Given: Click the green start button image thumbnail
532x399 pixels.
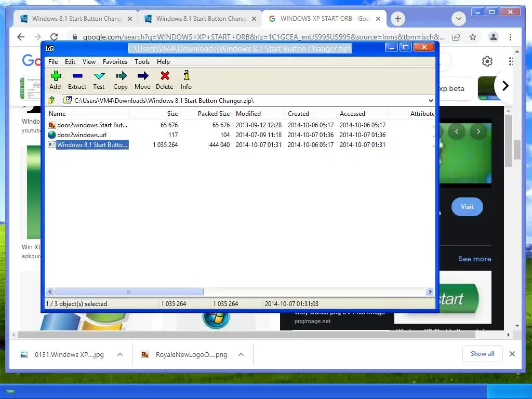Looking at the screenshot, I should coord(443,298).
